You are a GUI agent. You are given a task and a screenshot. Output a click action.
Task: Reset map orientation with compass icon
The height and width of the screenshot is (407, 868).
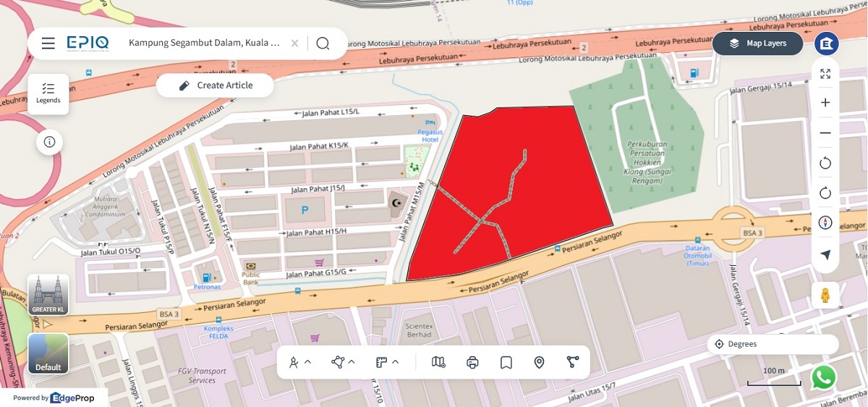click(825, 222)
